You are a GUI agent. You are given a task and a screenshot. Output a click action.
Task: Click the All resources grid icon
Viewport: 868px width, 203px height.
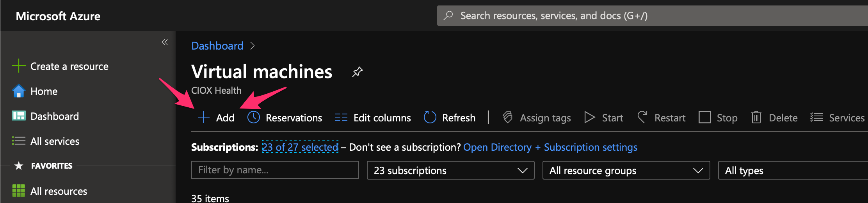tap(18, 191)
